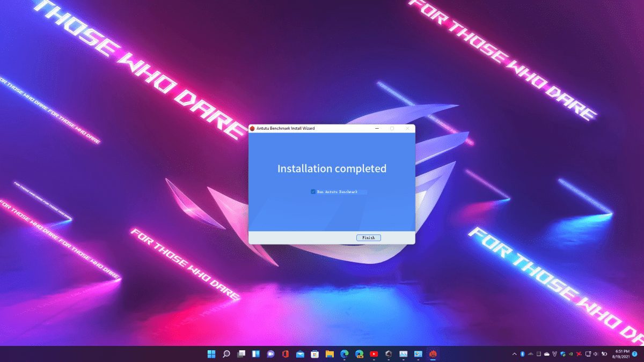The height and width of the screenshot is (362, 644).
Task: Click the Finish button
Action: point(368,238)
